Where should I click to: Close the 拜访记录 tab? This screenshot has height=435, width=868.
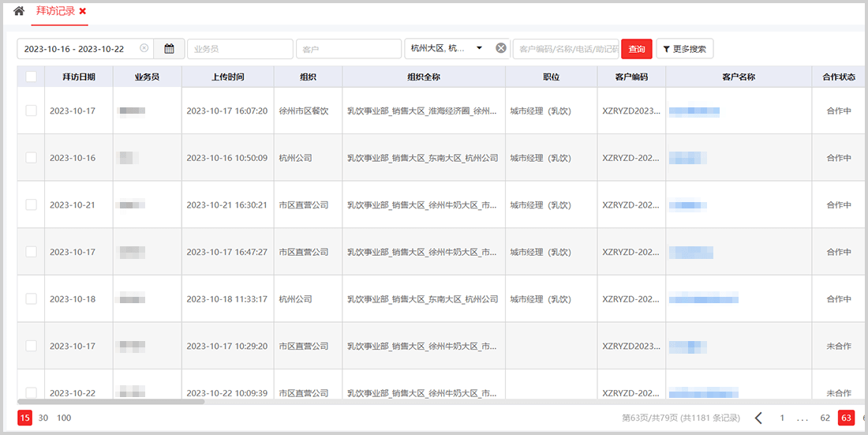[83, 11]
